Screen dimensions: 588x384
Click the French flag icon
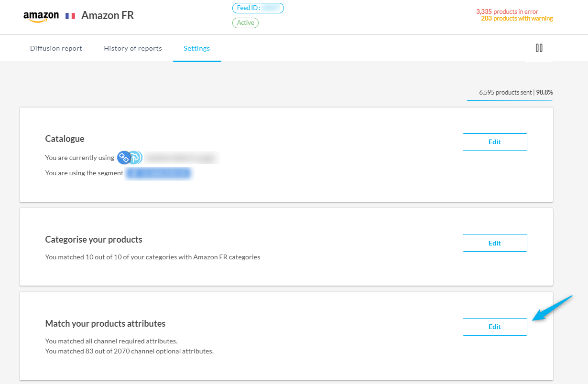[x=70, y=16]
